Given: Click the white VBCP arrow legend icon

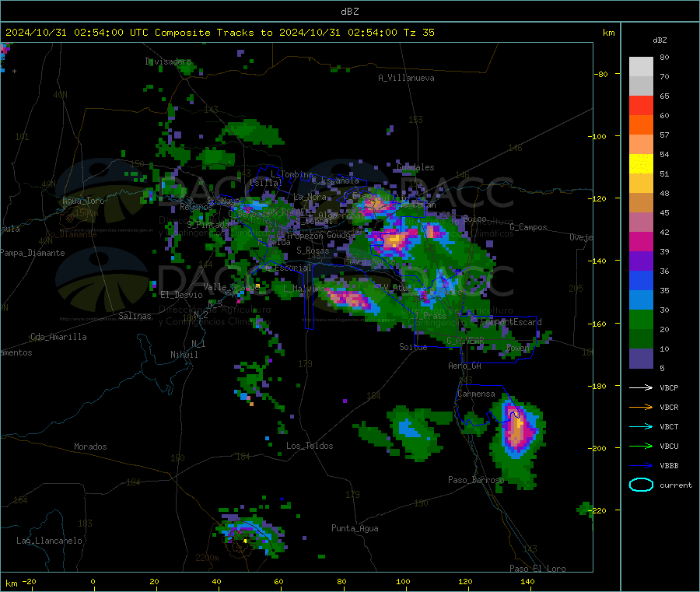Looking at the screenshot, I should (x=641, y=387).
